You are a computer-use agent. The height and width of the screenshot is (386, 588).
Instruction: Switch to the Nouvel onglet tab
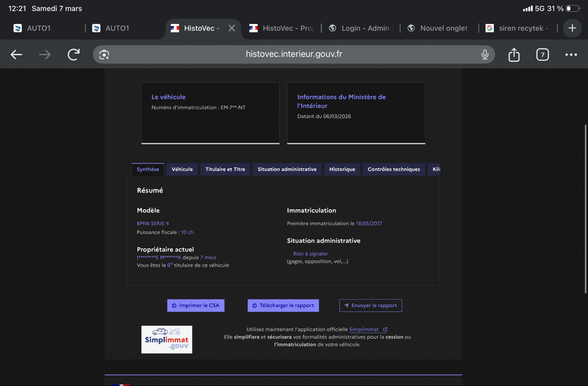coord(439,28)
